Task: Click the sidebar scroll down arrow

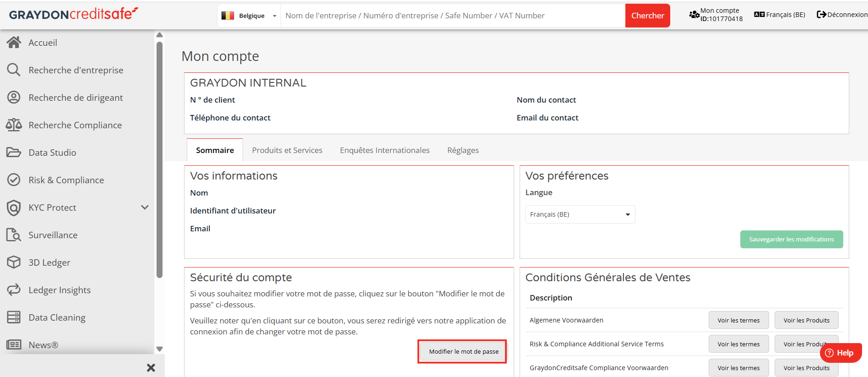Action: click(159, 349)
